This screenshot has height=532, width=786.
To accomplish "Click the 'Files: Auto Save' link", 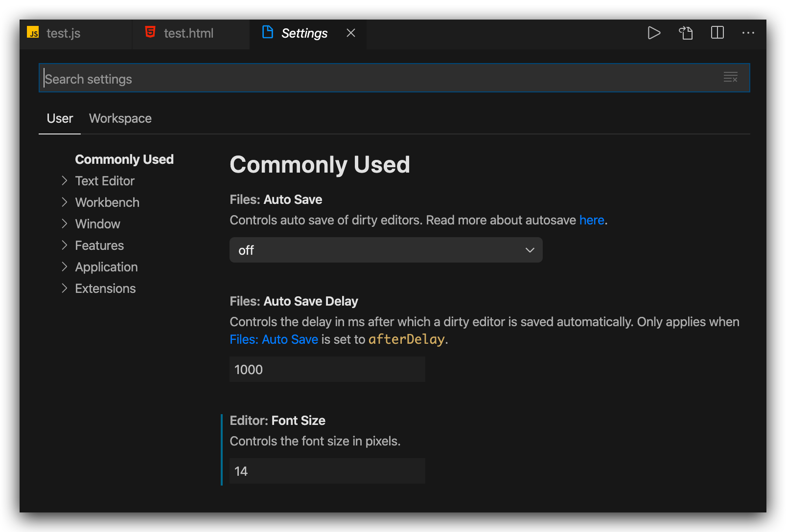I will point(274,339).
